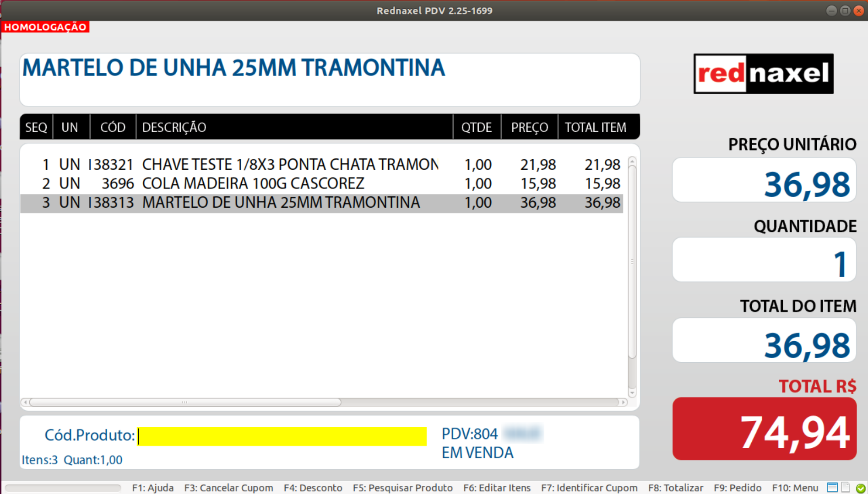Select the CHAVE TESTE item row

click(x=275, y=164)
